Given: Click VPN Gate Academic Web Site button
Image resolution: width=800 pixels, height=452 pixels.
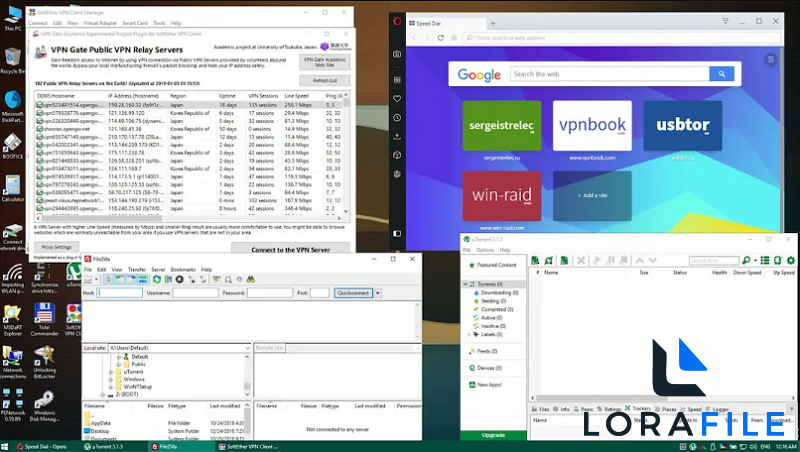Looking at the screenshot, I should (325, 62).
